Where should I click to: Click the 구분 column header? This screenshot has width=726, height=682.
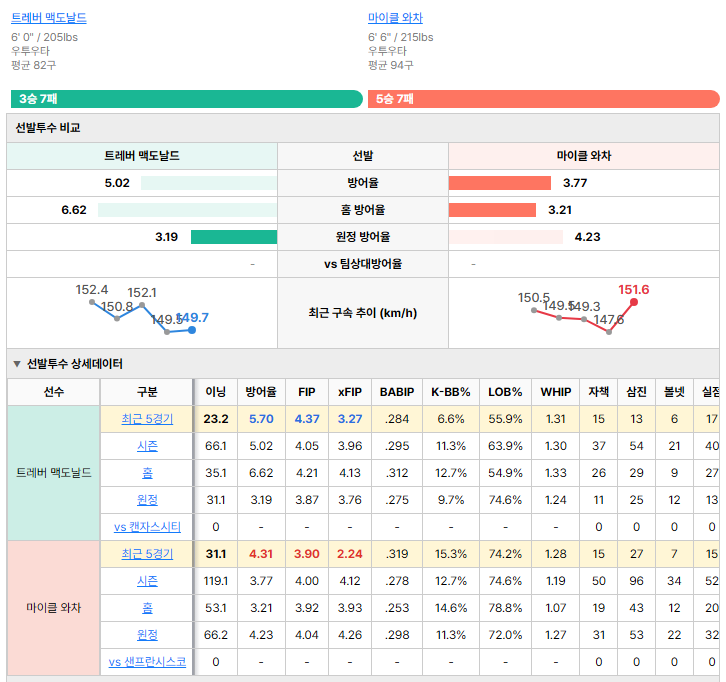click(147, 392)
